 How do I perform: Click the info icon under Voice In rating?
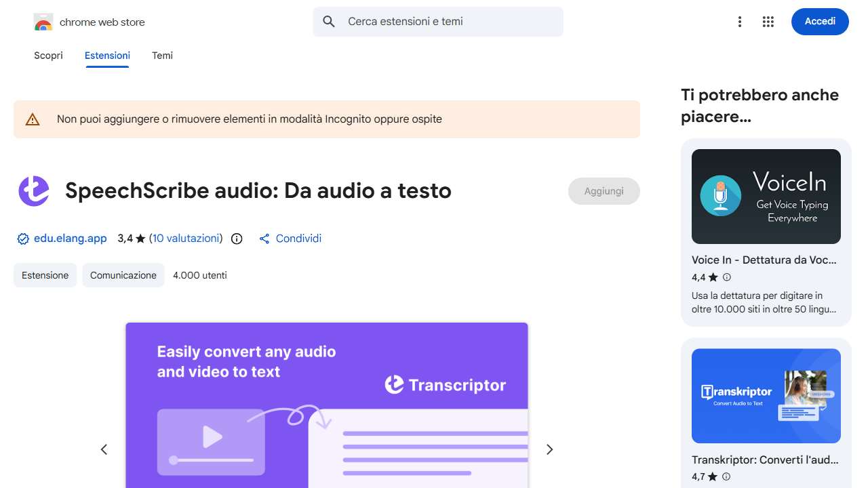click(727, 277)
